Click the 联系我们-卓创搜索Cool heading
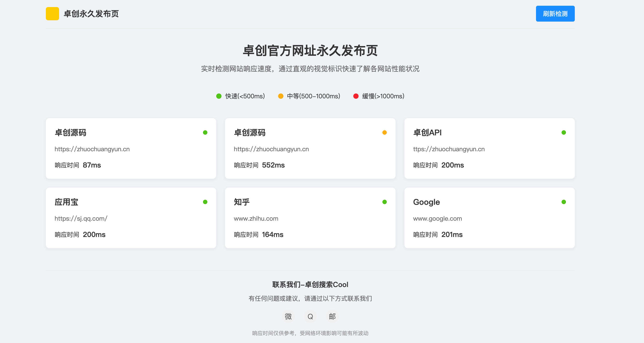 (310, 285)
